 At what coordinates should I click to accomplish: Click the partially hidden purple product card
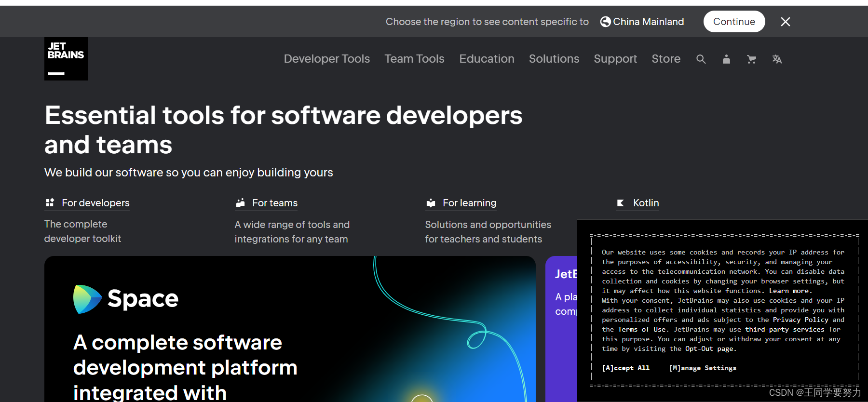(x=561, y=329)
